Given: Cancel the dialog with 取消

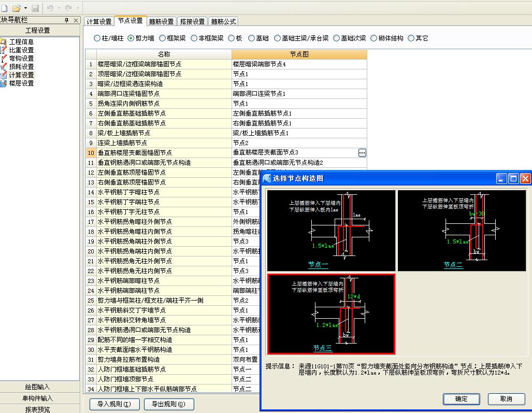Looking at the screenshot, I should [506, 399].
